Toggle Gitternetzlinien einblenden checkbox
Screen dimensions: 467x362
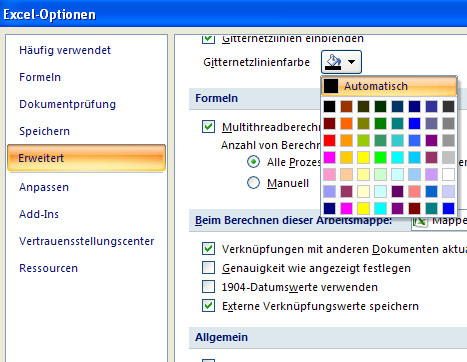point(208,39)
